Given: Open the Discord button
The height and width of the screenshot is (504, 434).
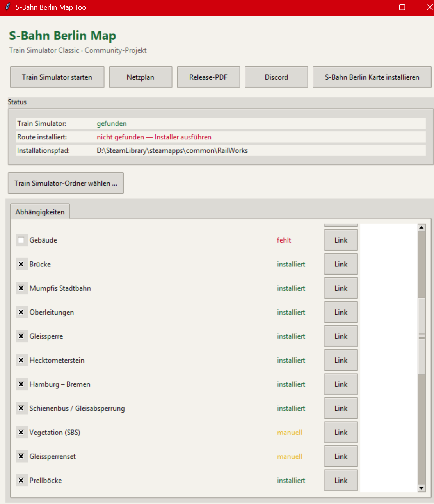Looking at the screenshot, I should click(x=276, y=77).
